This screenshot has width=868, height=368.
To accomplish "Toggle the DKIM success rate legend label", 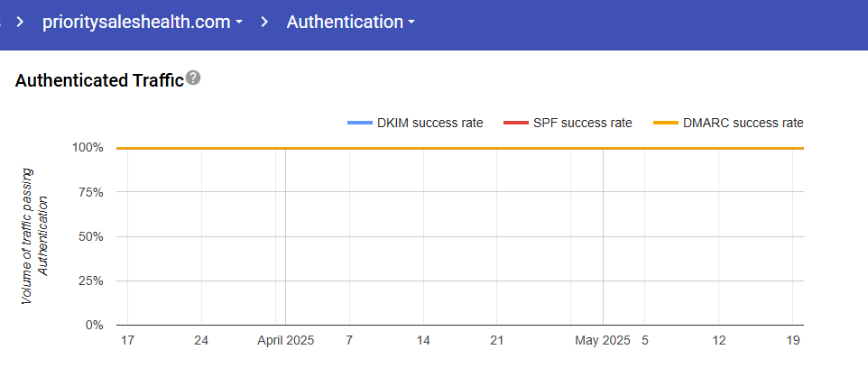I will pyautogui.click(x=429, y=123).
